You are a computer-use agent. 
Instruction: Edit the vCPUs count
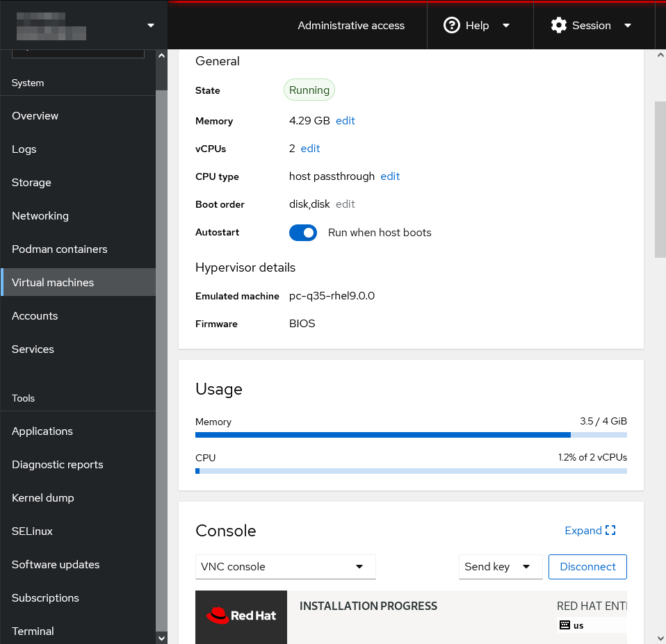[x=310, y=149]
